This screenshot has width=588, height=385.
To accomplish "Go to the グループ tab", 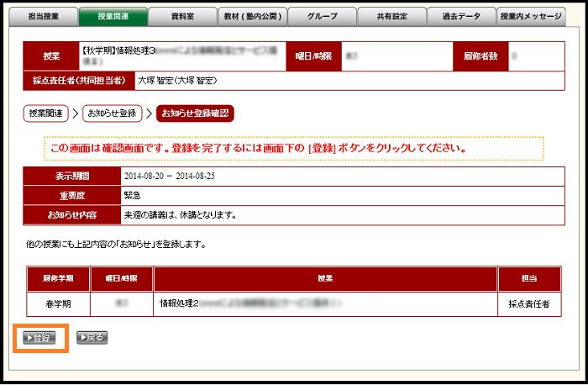I will [x=322, y=16].
